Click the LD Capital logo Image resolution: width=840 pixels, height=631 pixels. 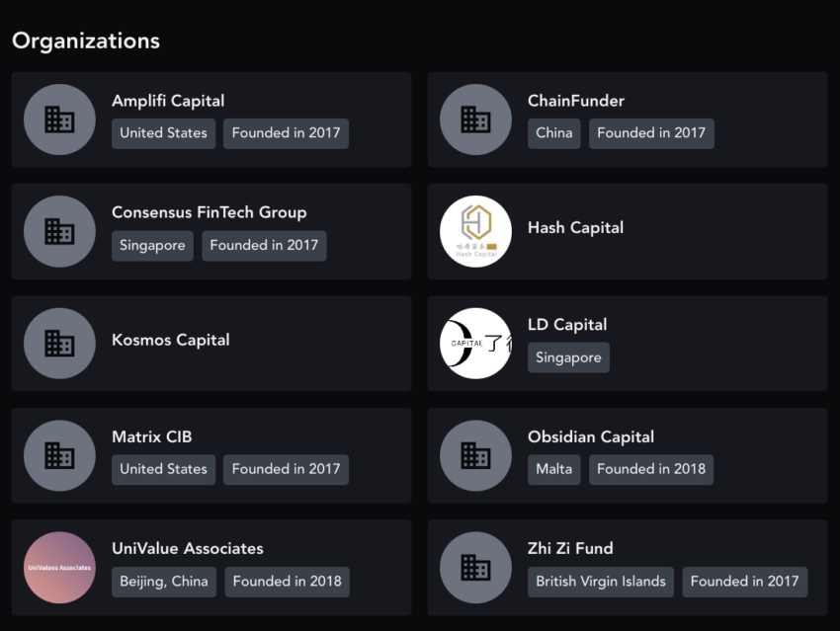[x=475, y=344]
